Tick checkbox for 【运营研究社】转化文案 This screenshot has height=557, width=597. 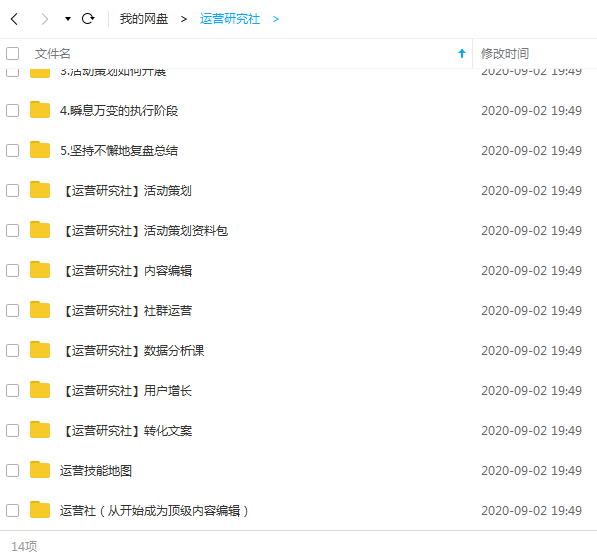coord(13,431)
